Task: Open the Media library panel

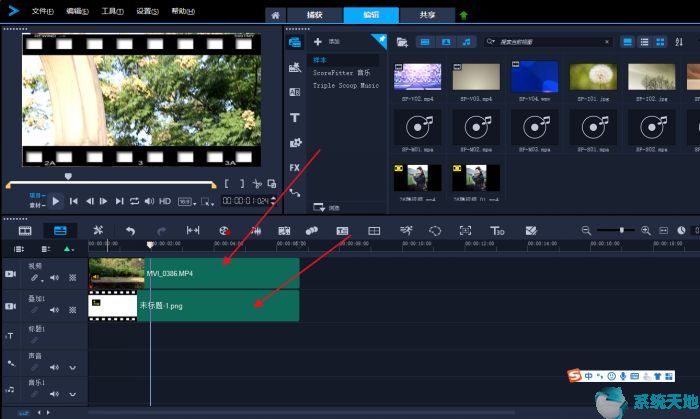Action: (295, 42)
